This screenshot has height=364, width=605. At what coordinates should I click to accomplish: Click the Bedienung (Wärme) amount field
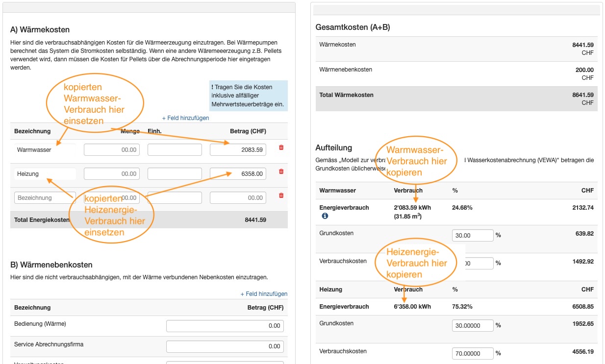pyautogui.click(x=225, y=326)
